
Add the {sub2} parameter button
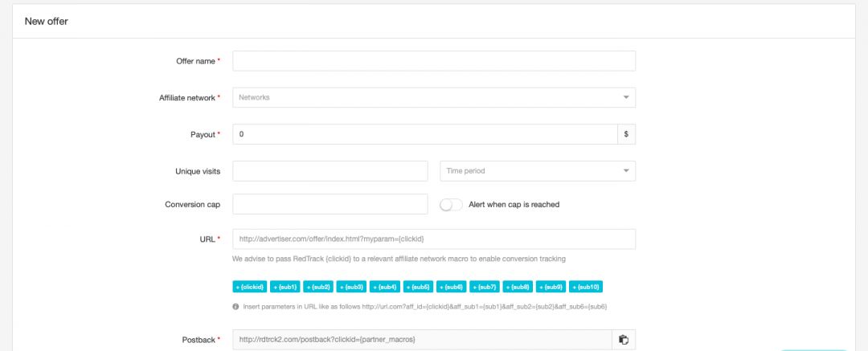pyautogui.click(x=318, y=287)
